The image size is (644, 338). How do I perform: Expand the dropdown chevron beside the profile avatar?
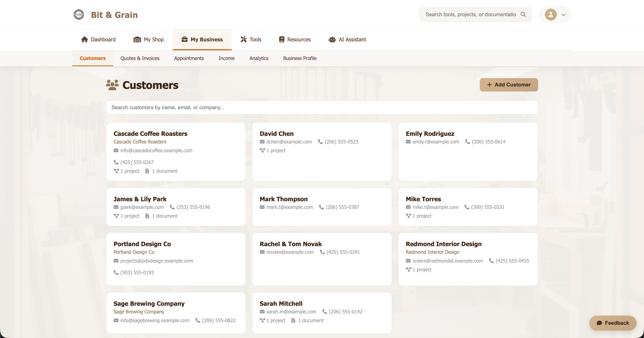[563, 15]
